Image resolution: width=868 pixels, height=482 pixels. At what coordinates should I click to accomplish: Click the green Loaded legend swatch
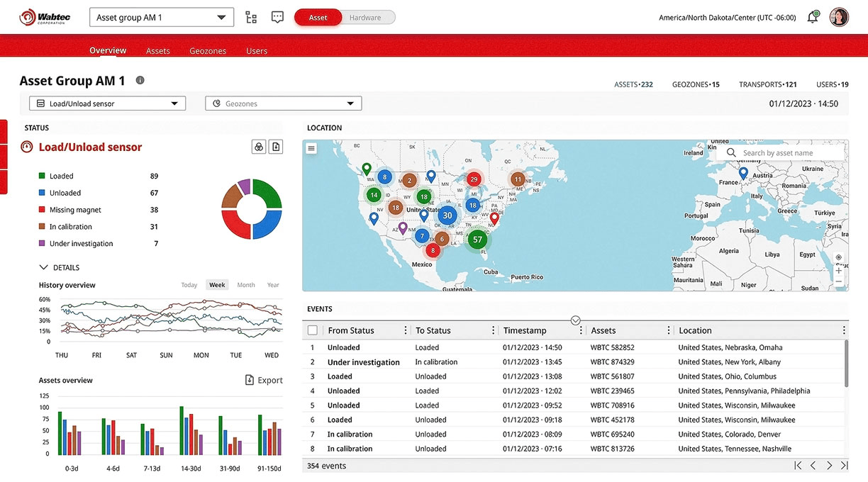pyautogui.click(x=43, y=176)
